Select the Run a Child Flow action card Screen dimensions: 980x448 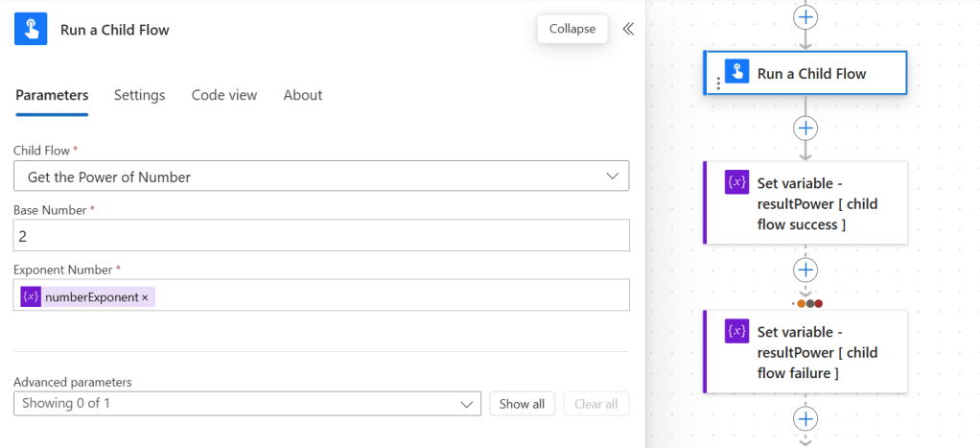(805, 73)
